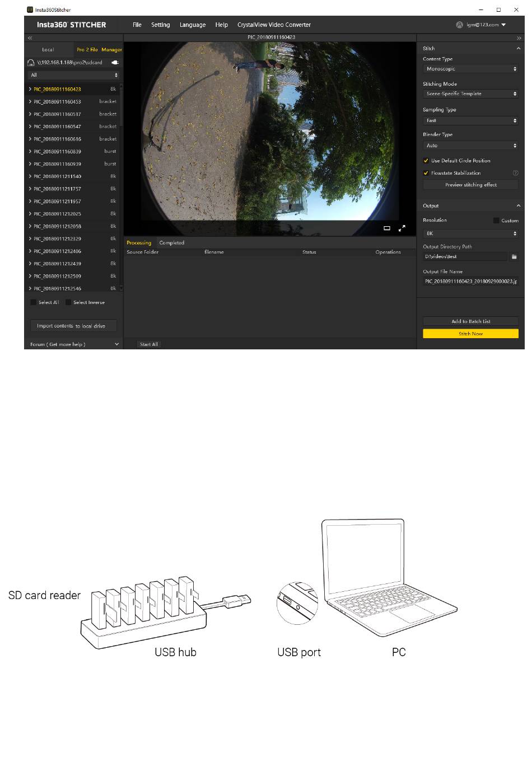This screenshot has width=532, height=776.
Task: Expand PIC_20180911160453 bracket entry
Action: (x=30, y=101)
